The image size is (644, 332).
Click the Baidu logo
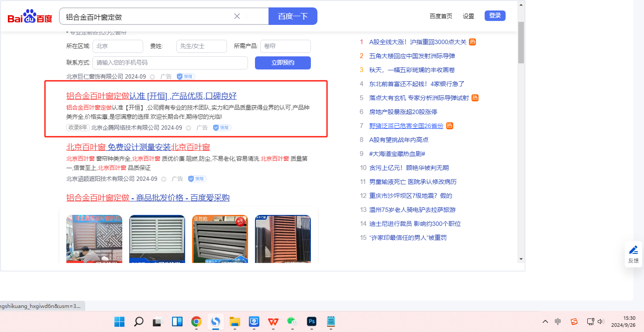[x=30, y=17]
